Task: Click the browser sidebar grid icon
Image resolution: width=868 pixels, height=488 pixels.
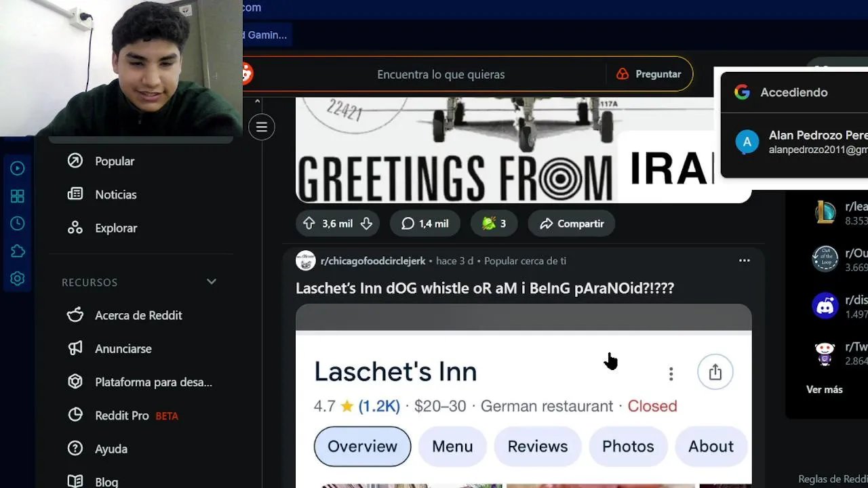Action: pos(18,196)
